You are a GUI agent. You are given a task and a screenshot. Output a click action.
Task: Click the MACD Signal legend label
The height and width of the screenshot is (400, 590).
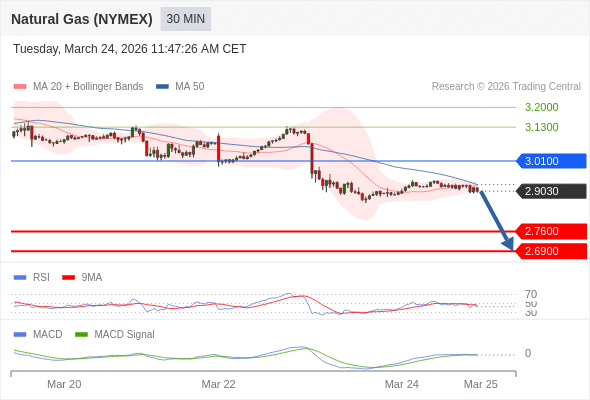(125, 334)
